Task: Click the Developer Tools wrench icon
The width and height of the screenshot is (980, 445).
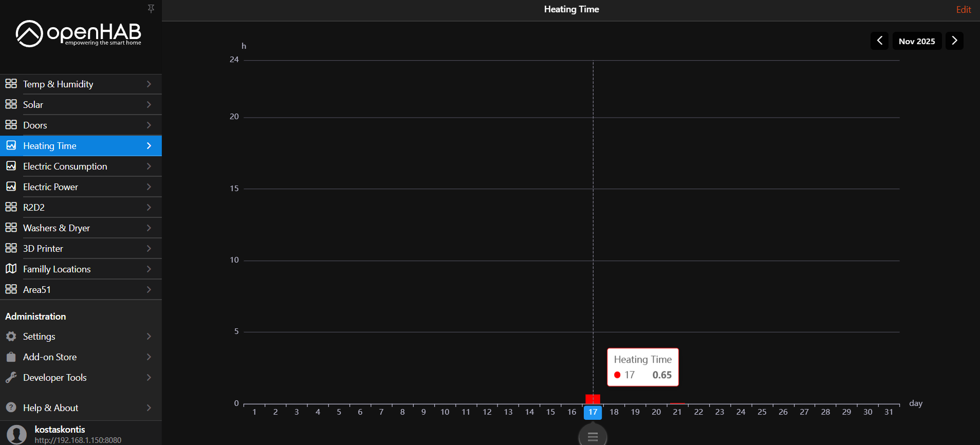Action: click(x=11, y=377)
